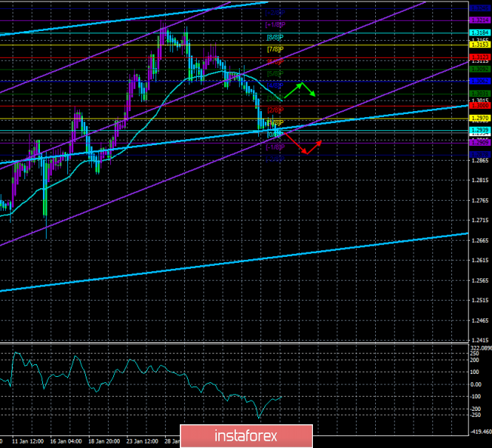
Task: Click the red downward forecast arrow
Action: pyautogui.click(x=303, y=144)
